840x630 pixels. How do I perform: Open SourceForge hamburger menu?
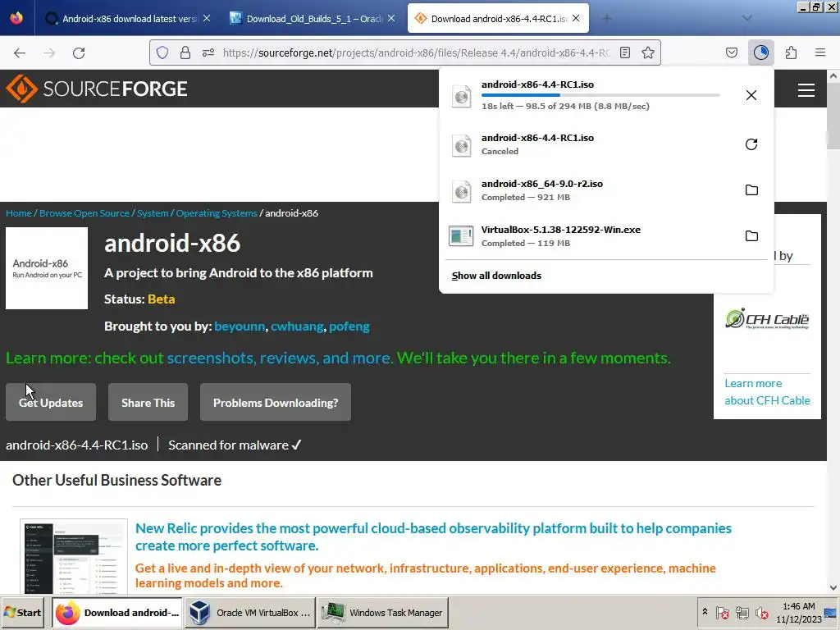(x=806, y=89)
